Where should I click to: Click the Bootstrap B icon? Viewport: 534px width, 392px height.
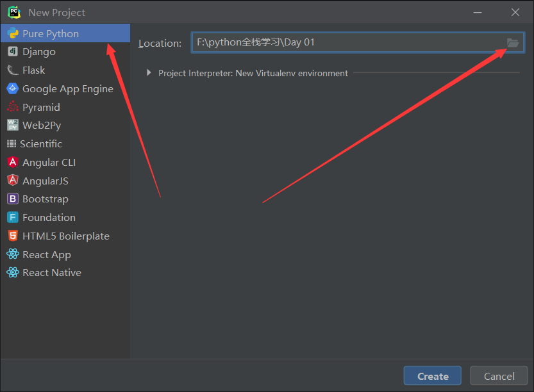pyautogui.click(x=13, y=199)
